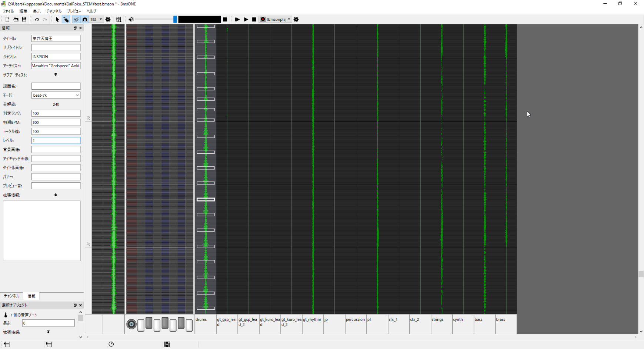Select the synth channel header
Viewport: 644px width, 349px height.
click(463, 324)
